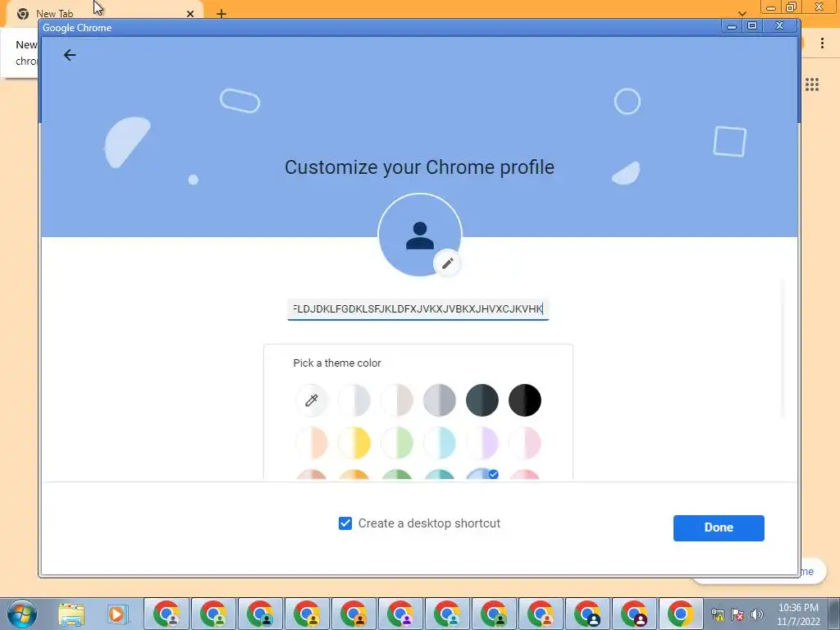Edit the profile avatar with the pencil icon
This screenshot has width=840, height=630.
click(447, 263)
